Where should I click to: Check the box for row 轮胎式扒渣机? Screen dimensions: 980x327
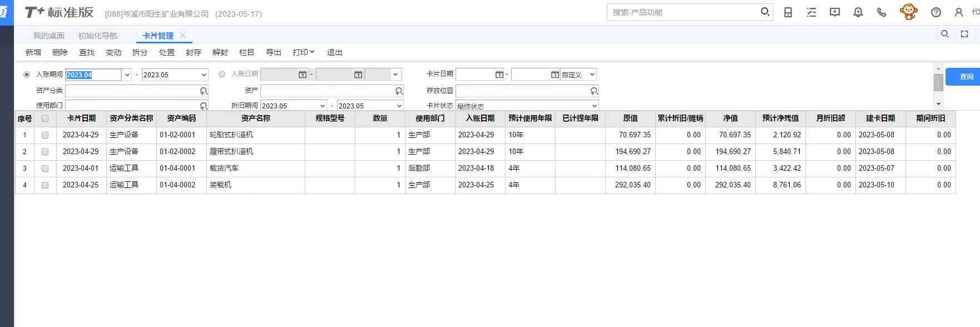(x=45, y=135)
